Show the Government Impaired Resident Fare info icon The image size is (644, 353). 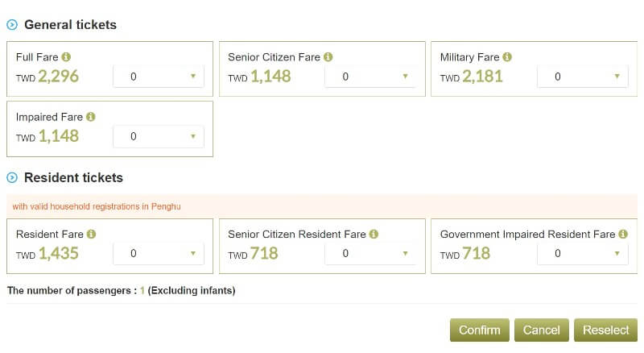tap(623, 234)
